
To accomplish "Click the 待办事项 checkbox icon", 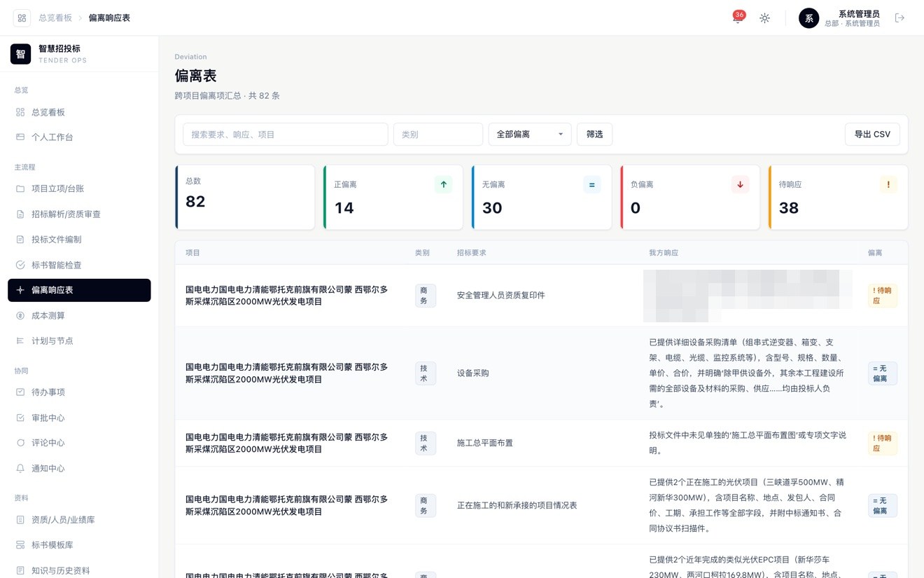I will tap(20, 392).
